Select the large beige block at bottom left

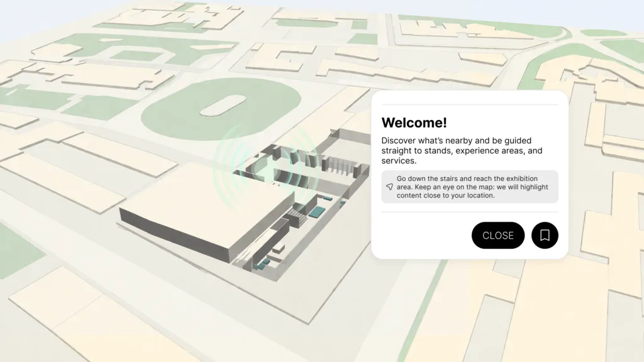(75, 314)
